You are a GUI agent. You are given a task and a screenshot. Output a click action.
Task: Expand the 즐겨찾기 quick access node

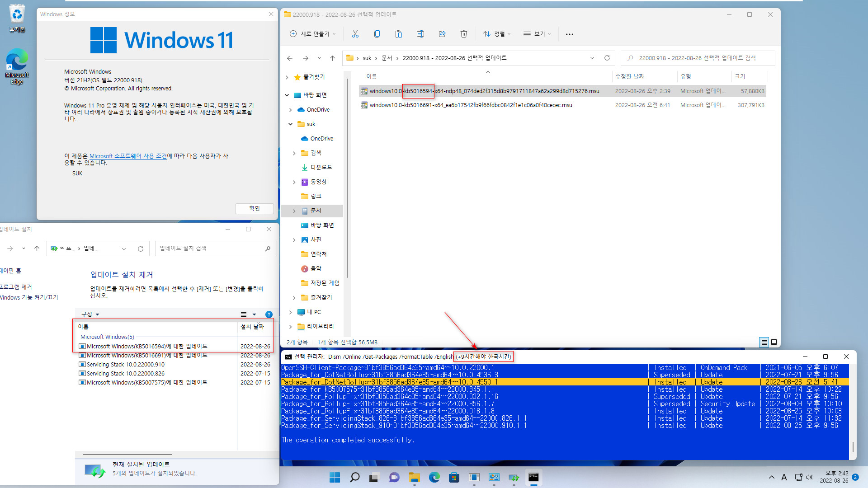click(x=287, y=77)
